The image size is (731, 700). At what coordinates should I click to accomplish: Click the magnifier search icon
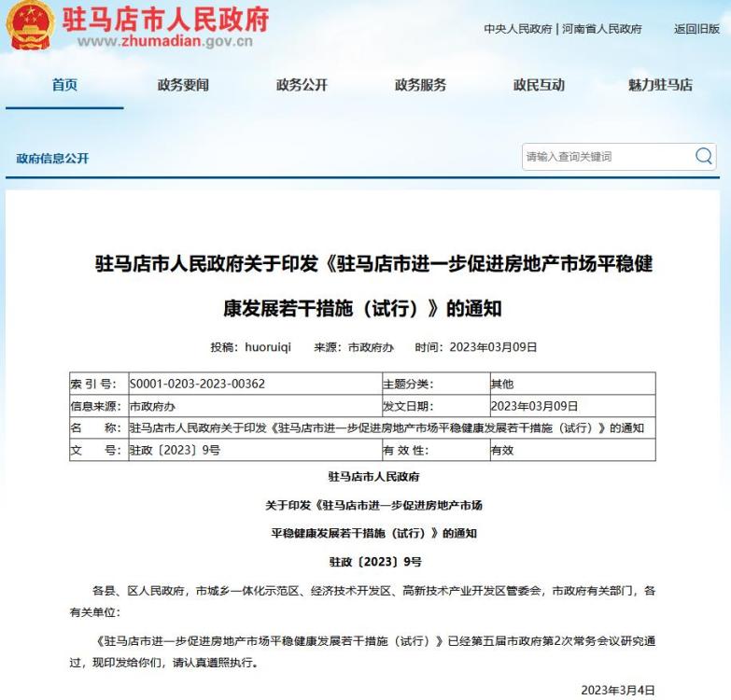(x=703, y=157)
